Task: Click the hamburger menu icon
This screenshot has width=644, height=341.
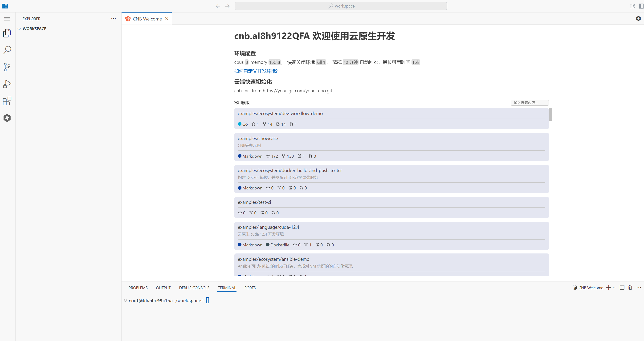Action: tap(7, 19)
